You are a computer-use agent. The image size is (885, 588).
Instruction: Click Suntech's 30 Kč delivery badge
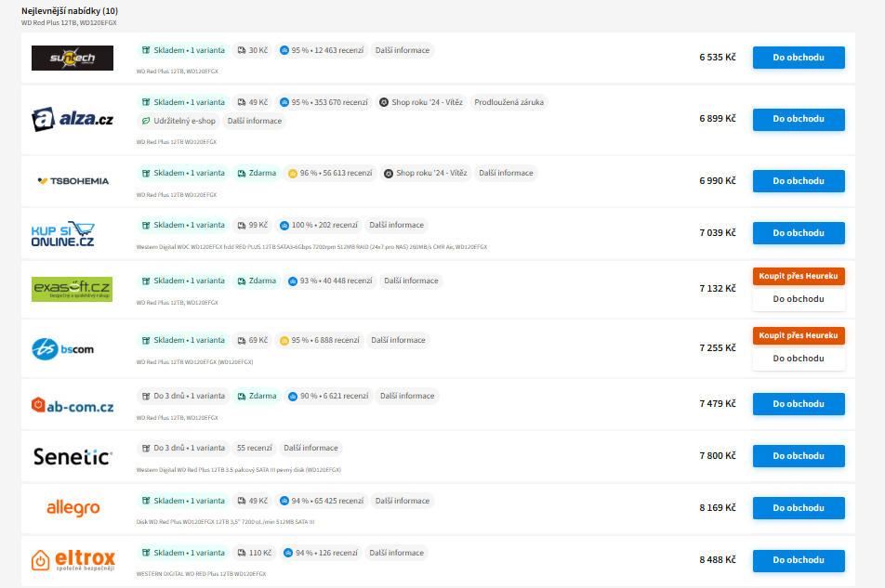pos(252,50)
